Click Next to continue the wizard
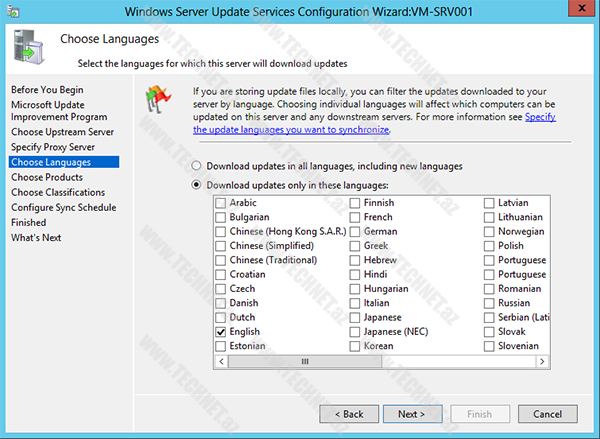 [x=412, y=414]
